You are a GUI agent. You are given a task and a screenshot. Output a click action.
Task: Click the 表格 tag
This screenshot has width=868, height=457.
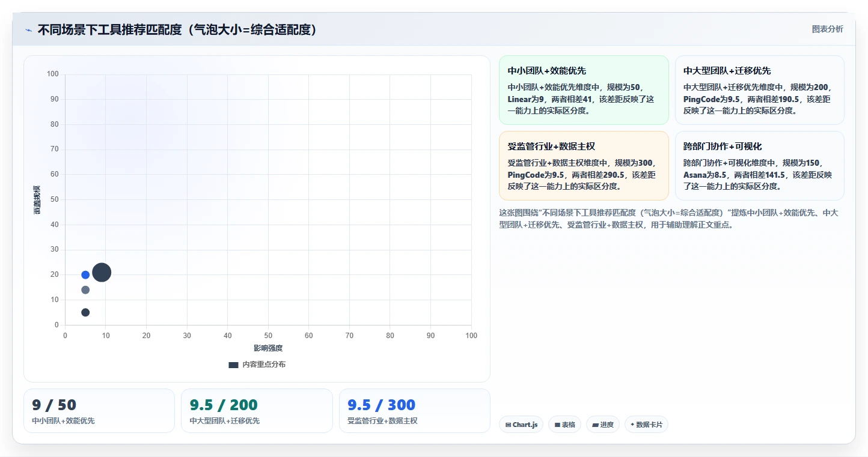(x=564, y=425)
